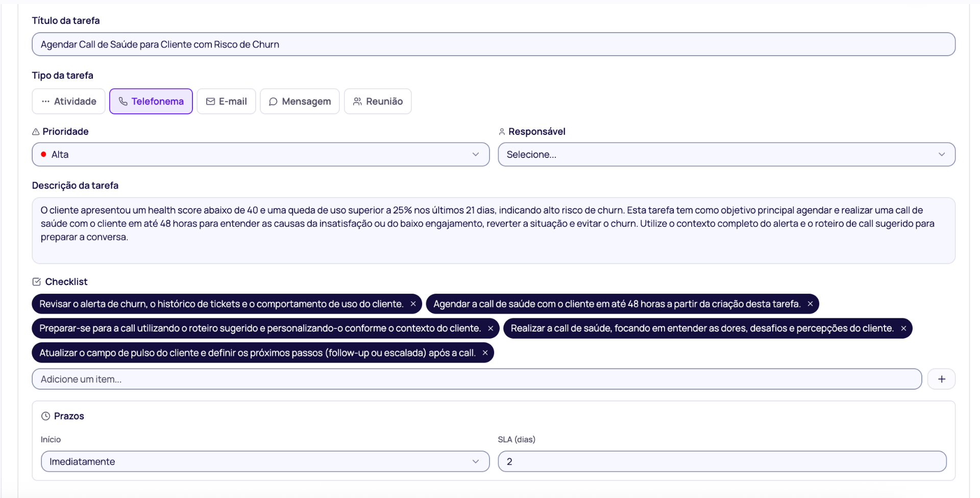Click the Prazos section heading
Image resolution: width=980 pixels, height=498 pixels.
point(69,416)
